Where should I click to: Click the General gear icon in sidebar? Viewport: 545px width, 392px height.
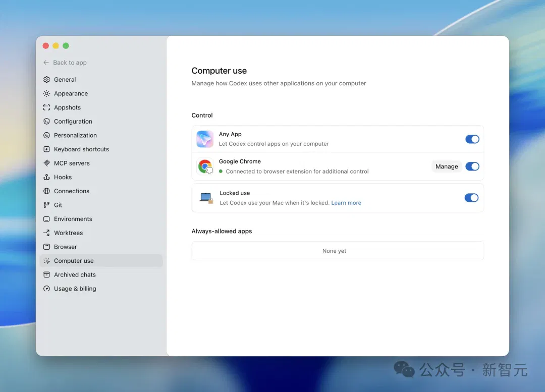pos(46,80)
